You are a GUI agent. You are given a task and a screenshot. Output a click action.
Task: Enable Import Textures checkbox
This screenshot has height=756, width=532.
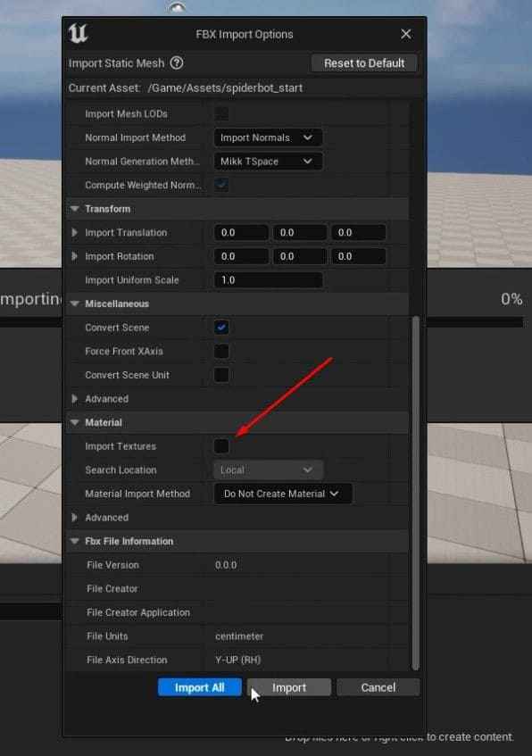[221, 446]
